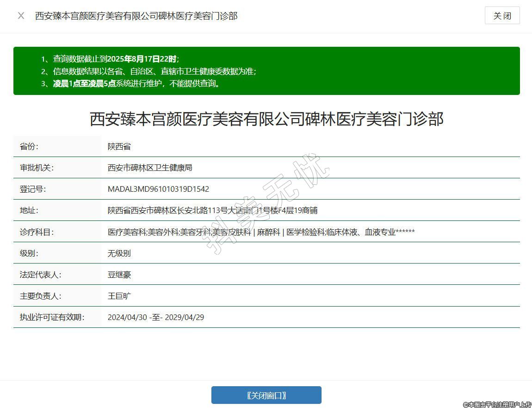Image resolution: width=532 pixels, height=408 pixels.
Task: Click the 西安市碑林区卫生健康局 authority value
Action: click(x=150, y=168)
